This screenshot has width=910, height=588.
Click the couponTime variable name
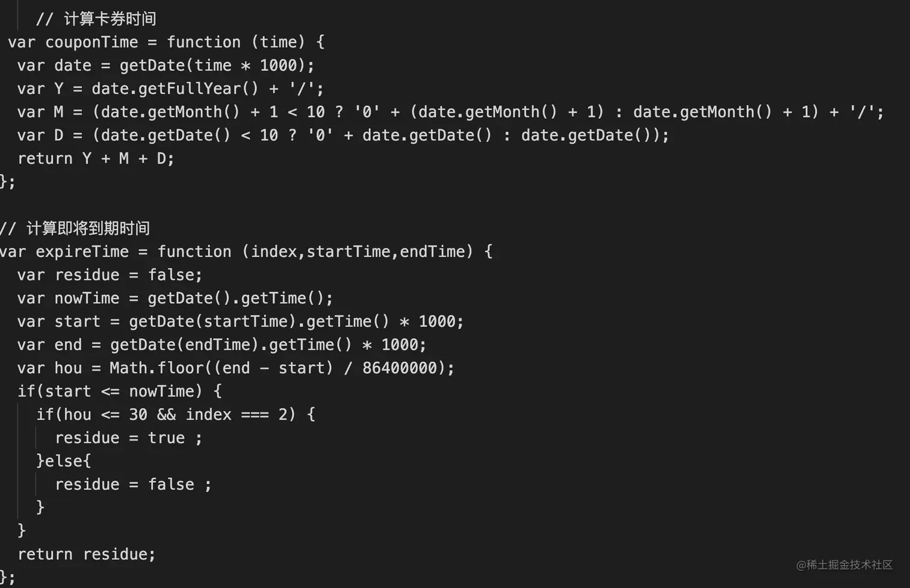91,42
